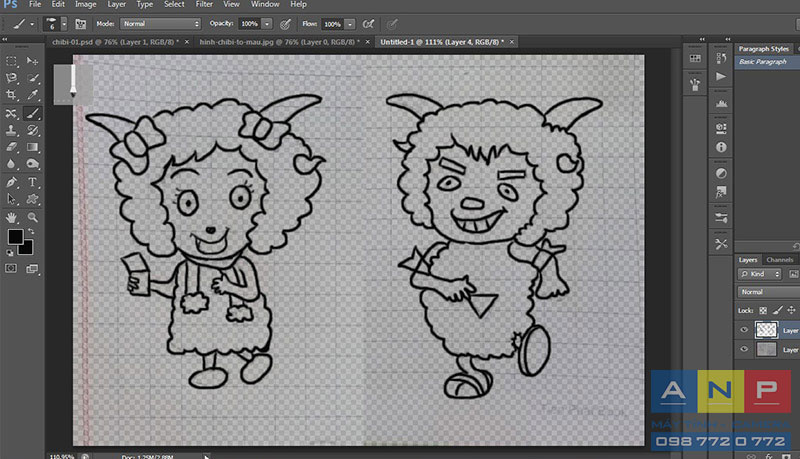800x459 pixels.
Task: Open the Opacity slider dropdown arrow
Action: pos(267,24)
